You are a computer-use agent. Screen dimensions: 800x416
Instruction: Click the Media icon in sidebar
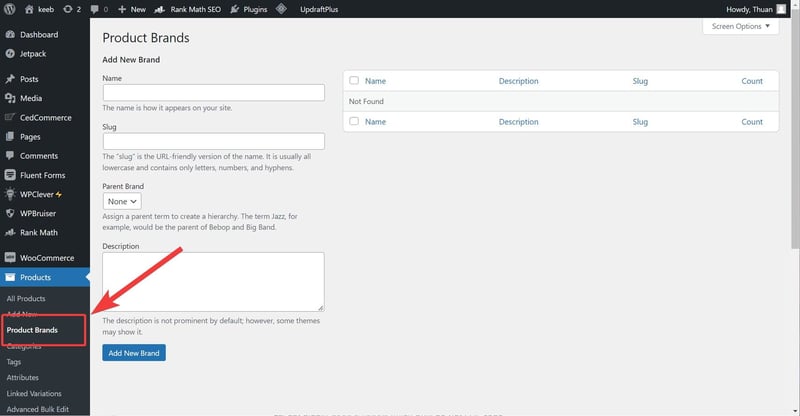click(10, 98)
